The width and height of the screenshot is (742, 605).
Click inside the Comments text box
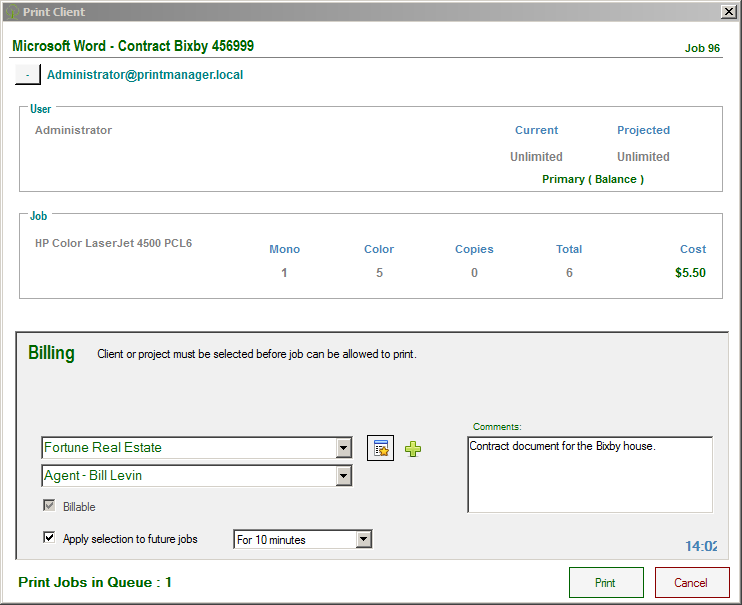click(589, 474)
